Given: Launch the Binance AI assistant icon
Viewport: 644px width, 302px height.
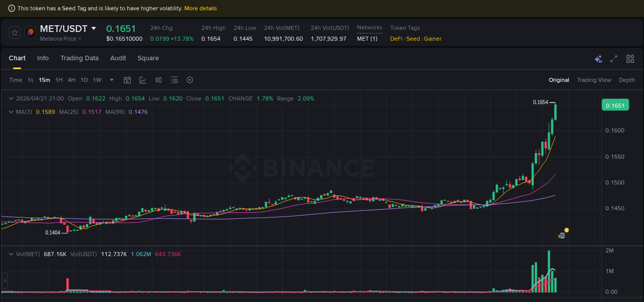Looking at the screenshot, I should (598, 59).
